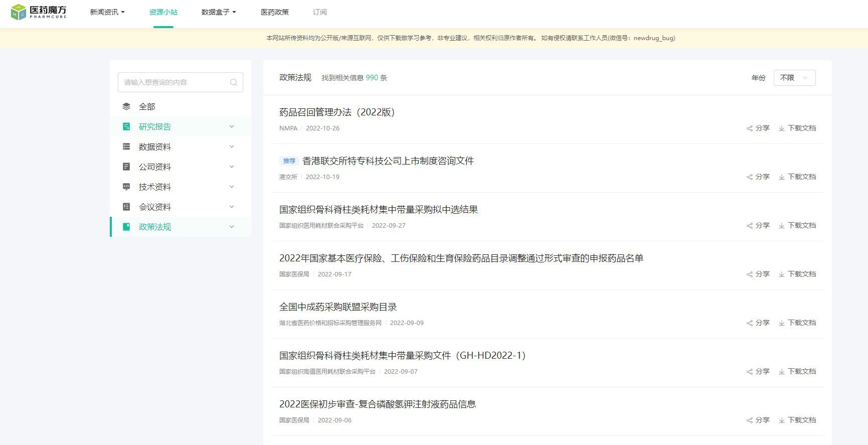Image resolution: width=868 pixels, height=445 pixels.
Task: Click share icon for 香港联交所 document
Action: 750,177
